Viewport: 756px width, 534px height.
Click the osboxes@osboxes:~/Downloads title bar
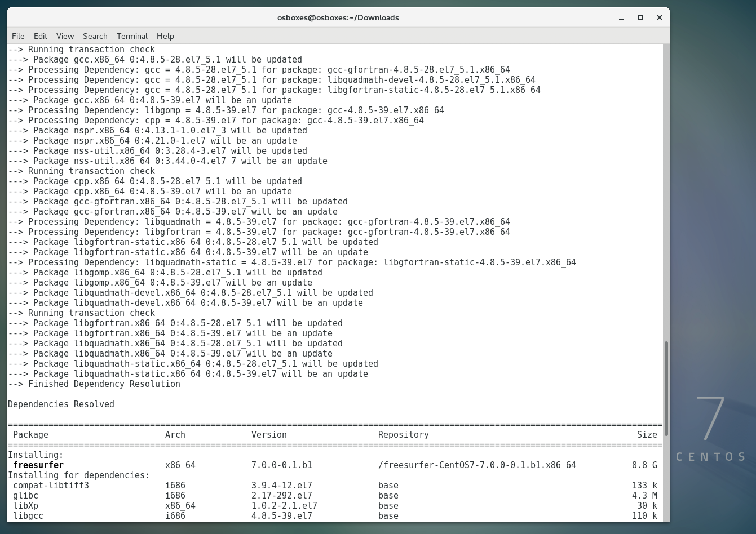click(338, 17)
